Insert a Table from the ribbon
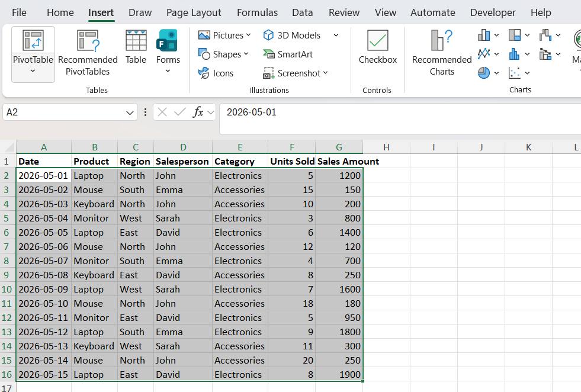581x392 pixels. [136, 47]
